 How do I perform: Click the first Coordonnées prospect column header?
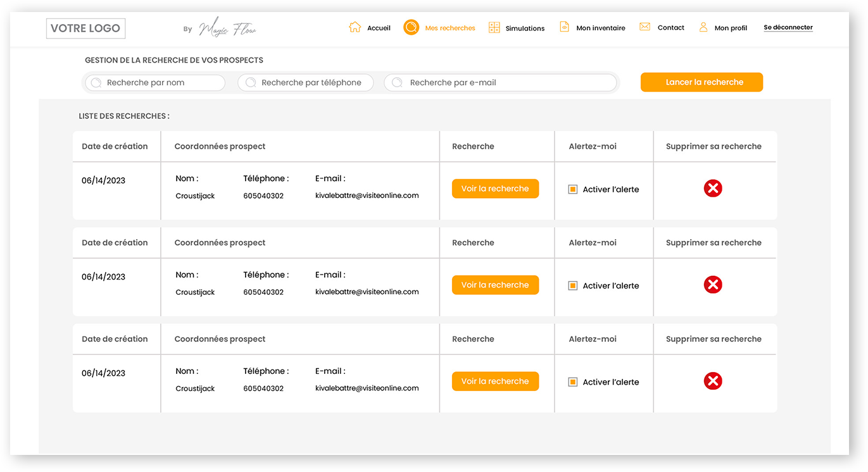pyautogui.click(x=220, y=146)
